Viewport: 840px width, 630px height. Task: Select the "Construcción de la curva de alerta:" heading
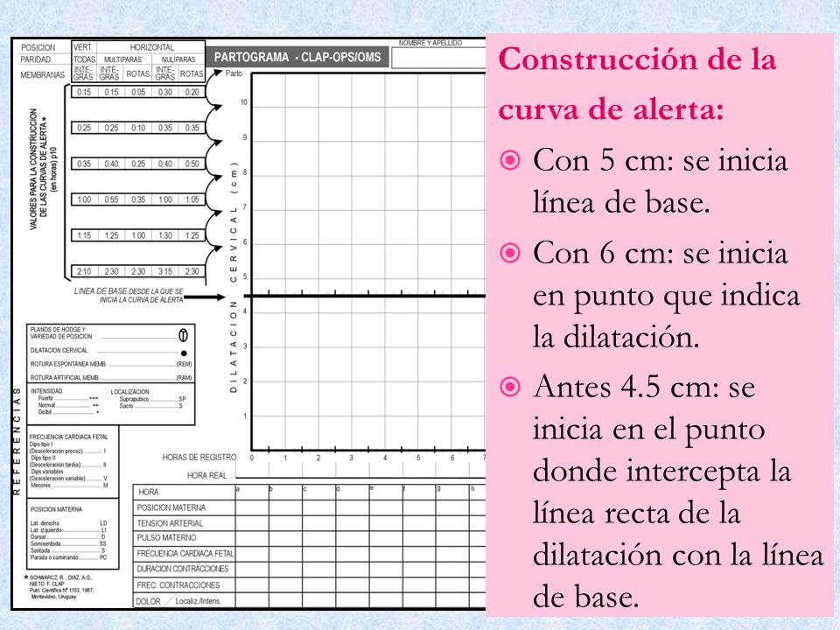637,84
